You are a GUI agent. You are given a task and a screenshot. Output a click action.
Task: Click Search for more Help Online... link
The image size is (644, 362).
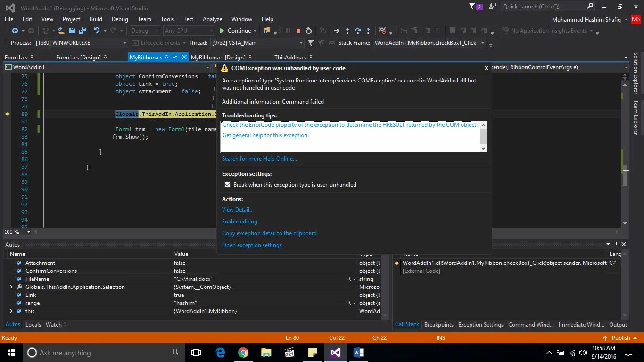pos(259,159)
